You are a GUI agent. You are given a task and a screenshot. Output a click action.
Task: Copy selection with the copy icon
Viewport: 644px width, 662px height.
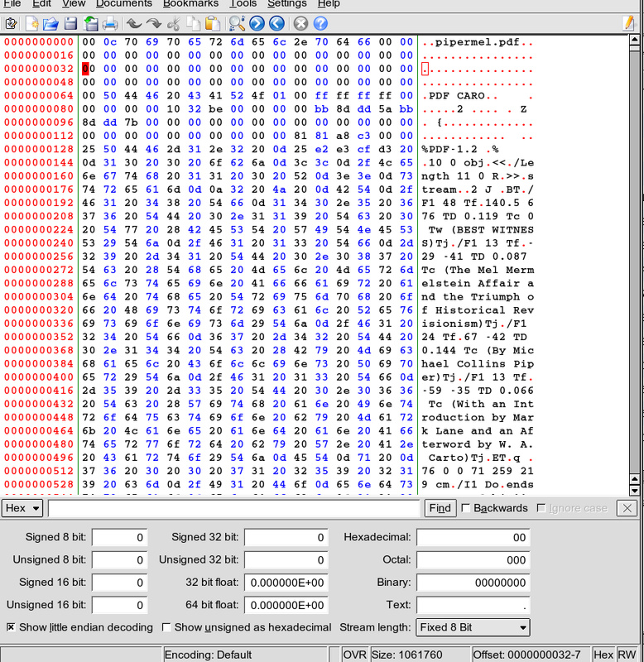(x=193, y=23)
